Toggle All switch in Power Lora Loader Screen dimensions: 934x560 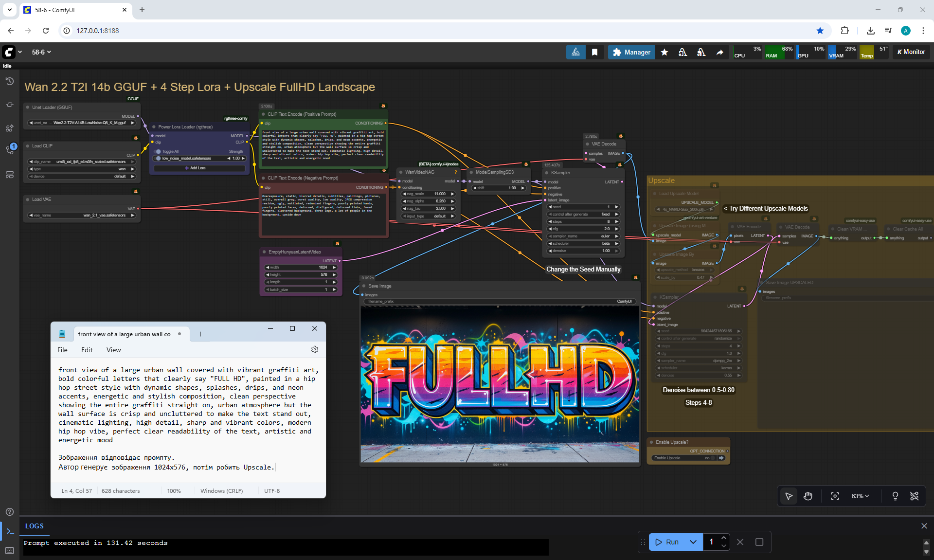[158, 151]
